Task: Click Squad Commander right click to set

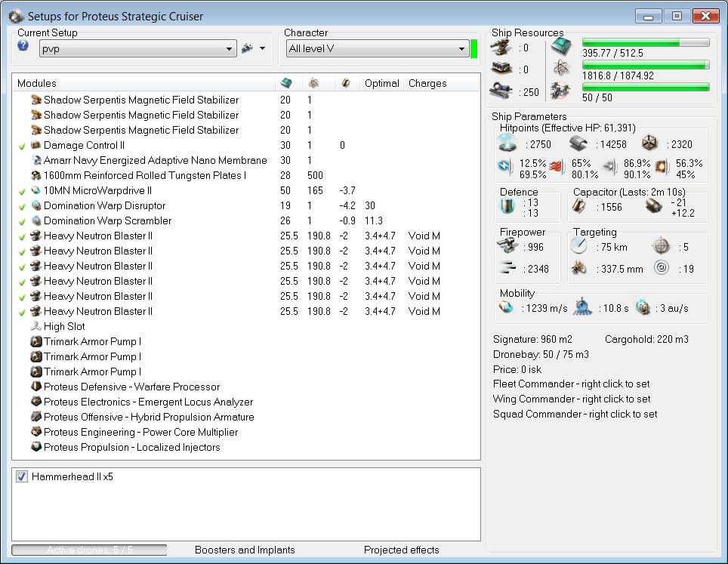Action: coord(575,414)
